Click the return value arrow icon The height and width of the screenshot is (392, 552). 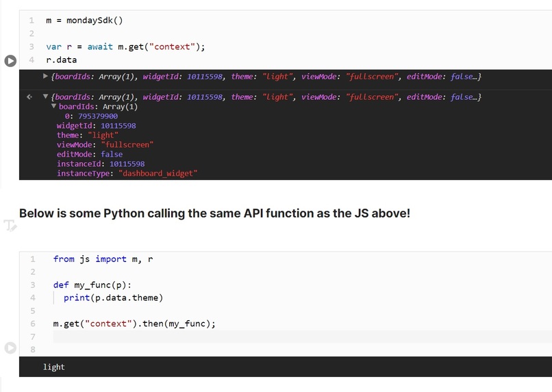[x=29, y=96]
